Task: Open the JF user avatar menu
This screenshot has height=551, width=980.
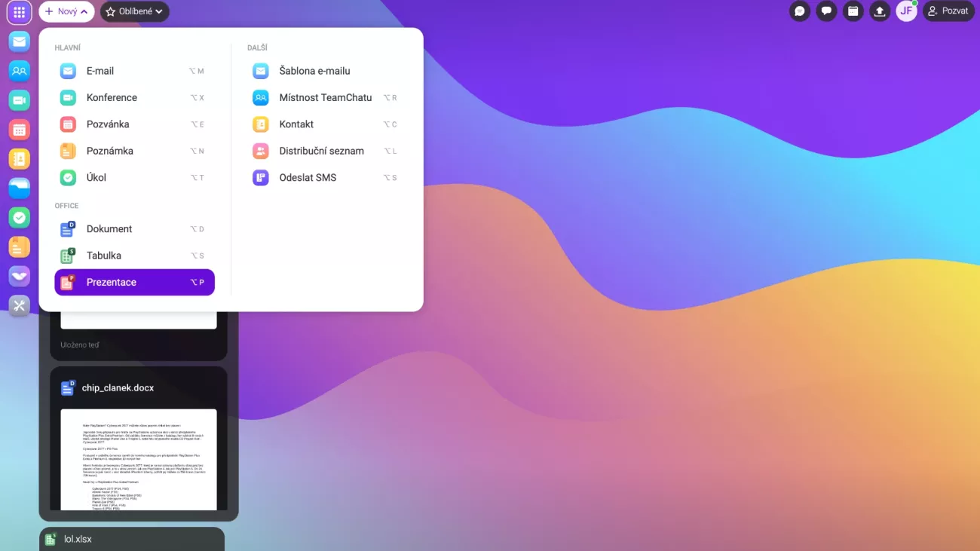Action: (x=905, y=11)
